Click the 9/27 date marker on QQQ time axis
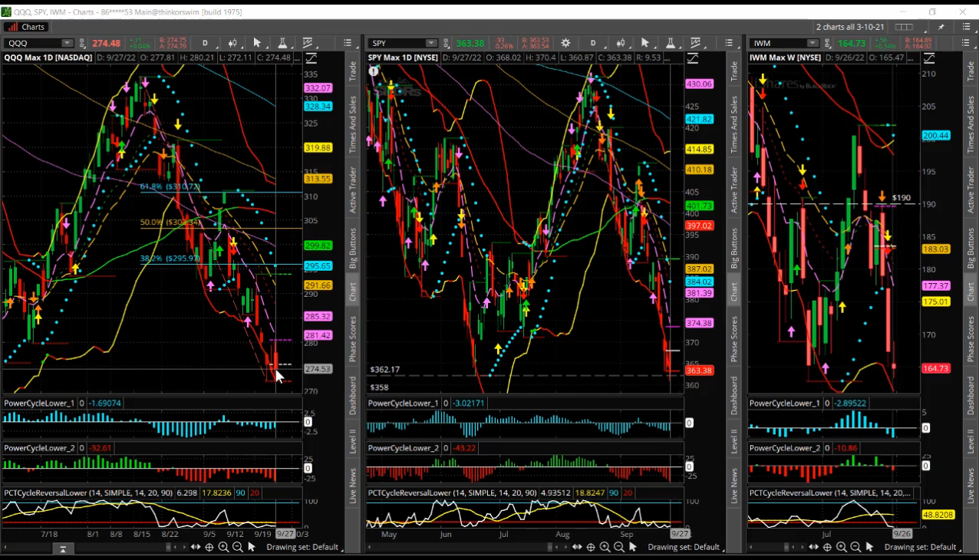This screenshot has height=560, width=979. tap(285, 533)
